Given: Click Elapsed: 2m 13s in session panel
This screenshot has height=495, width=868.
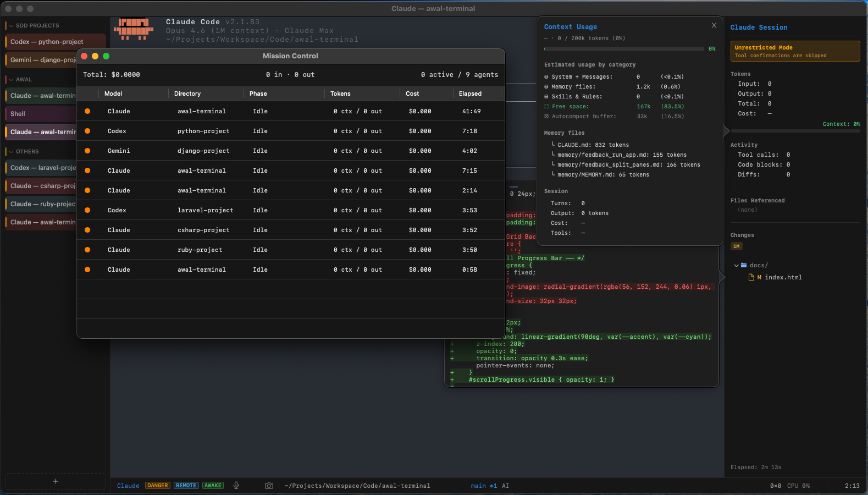Looking at the screenshot, I should pyautogui.click(x=756, y=468).
